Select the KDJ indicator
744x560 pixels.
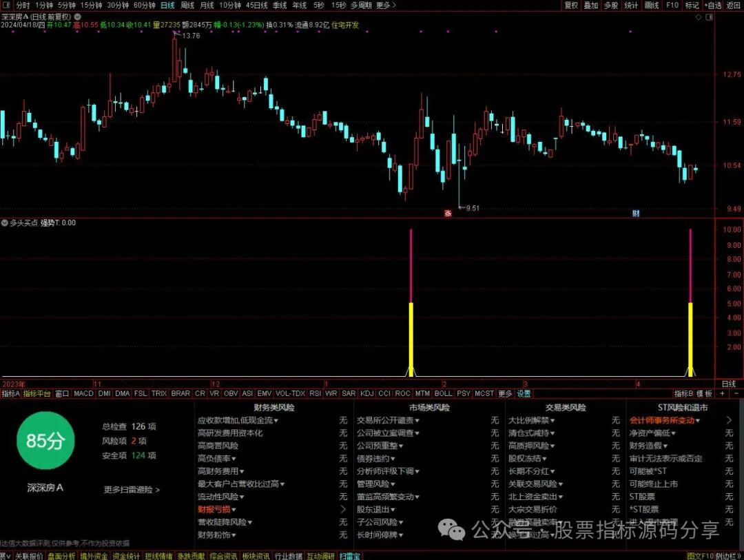[366, 393]
